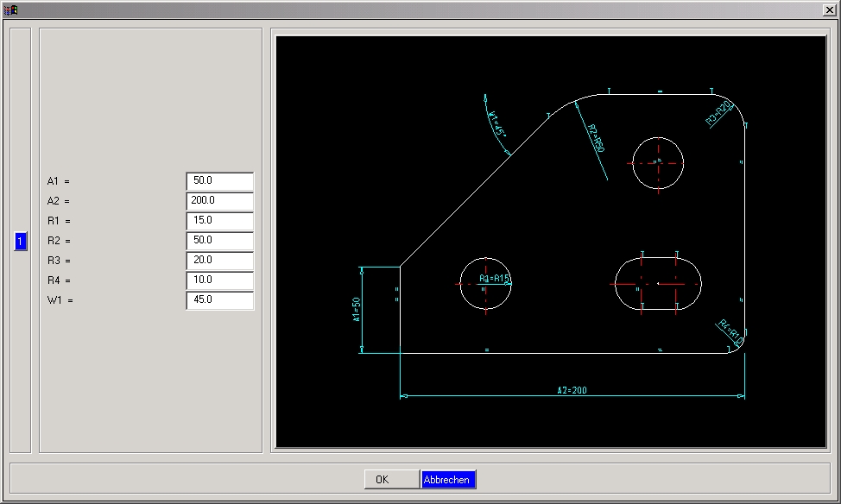Click the center of the upper circular hole
The image size is (841, 504).
[x=658, y=161]
